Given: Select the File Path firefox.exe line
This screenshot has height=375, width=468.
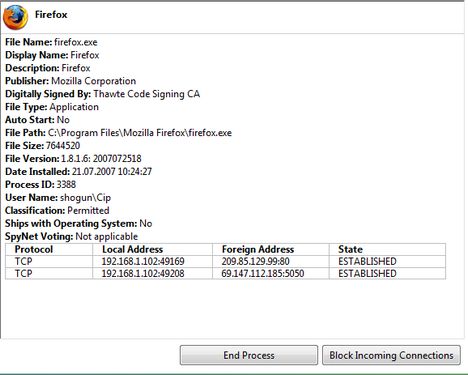Looking at the screenshot, I should [x=118, y=133].
